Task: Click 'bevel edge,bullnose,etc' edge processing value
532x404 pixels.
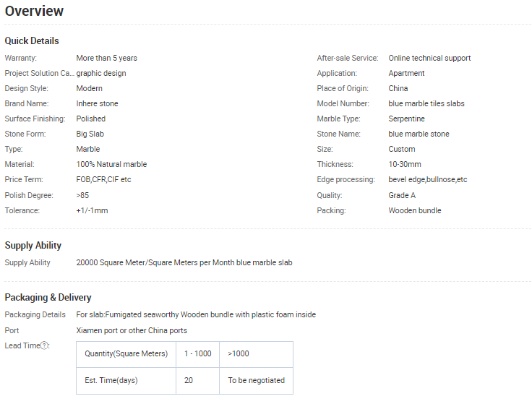Action: (428, 179)
